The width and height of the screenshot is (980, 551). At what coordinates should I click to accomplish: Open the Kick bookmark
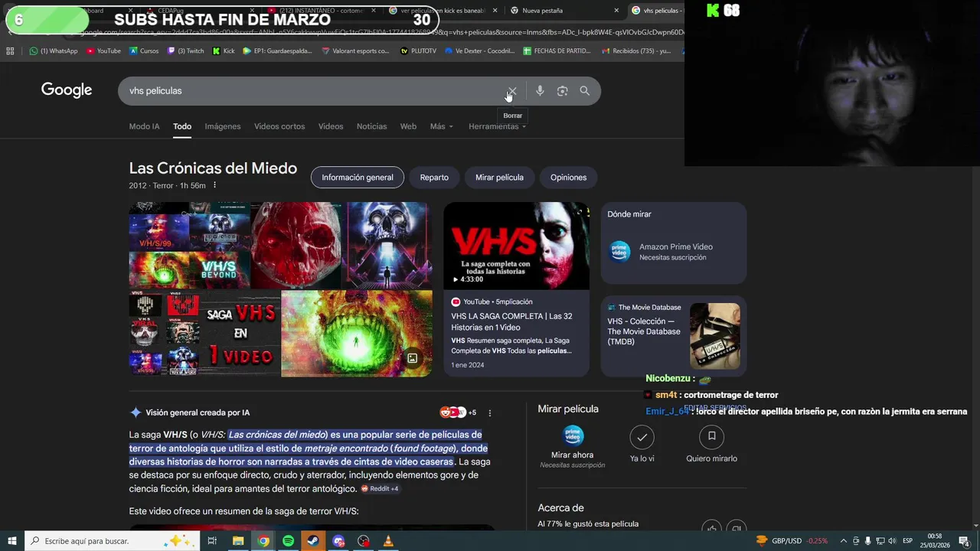pos(224,51)
